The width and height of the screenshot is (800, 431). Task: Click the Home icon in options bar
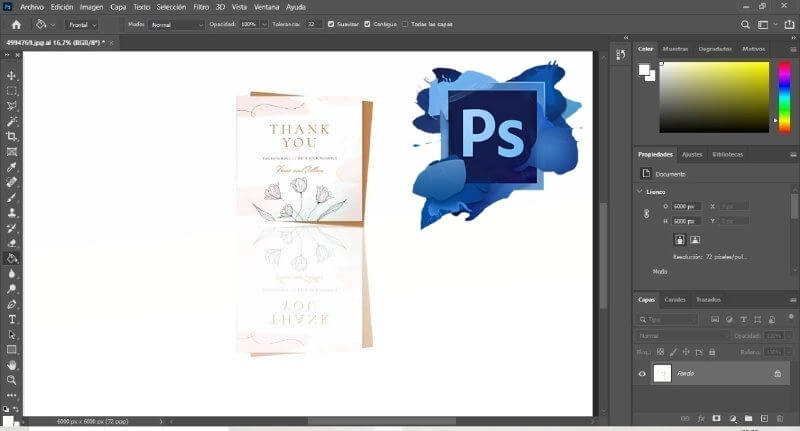(15, 24)
